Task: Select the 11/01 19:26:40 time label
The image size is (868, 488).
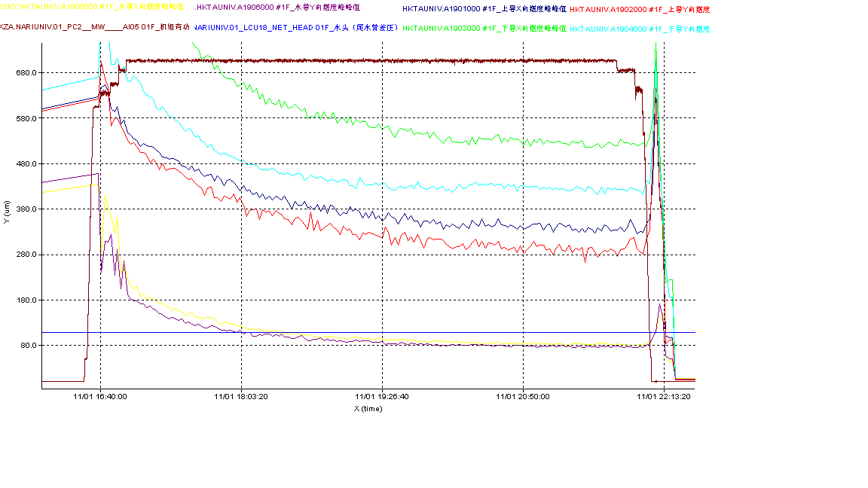Action: [x=382, y=396]
